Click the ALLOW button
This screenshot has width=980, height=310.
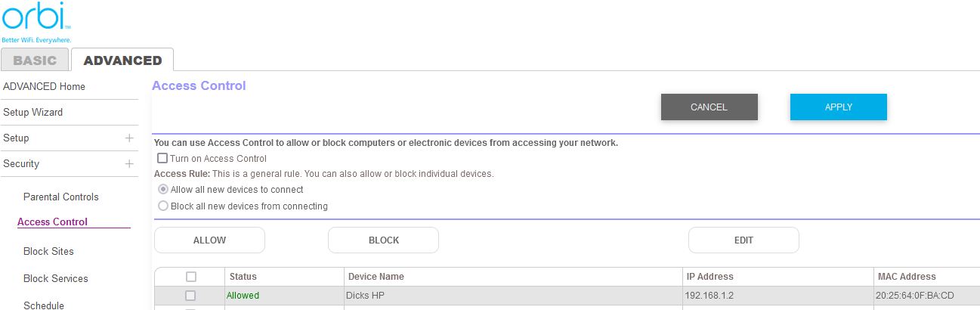[209, 240]
